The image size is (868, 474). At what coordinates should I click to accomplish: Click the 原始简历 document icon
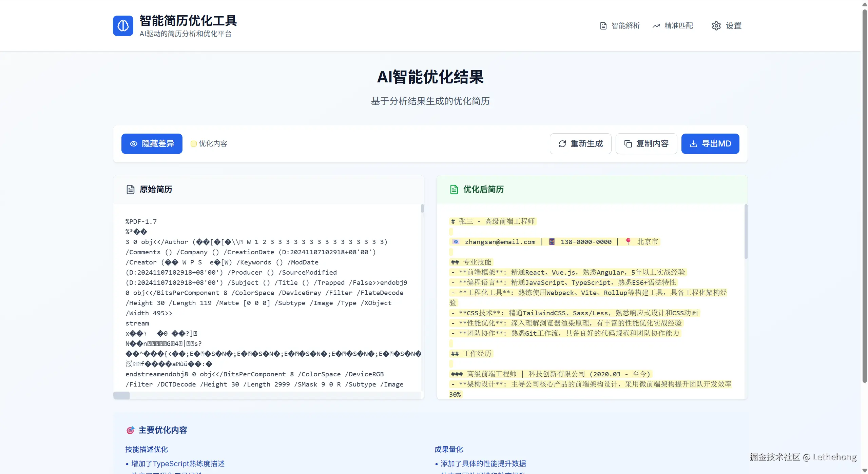pos(131,189)
